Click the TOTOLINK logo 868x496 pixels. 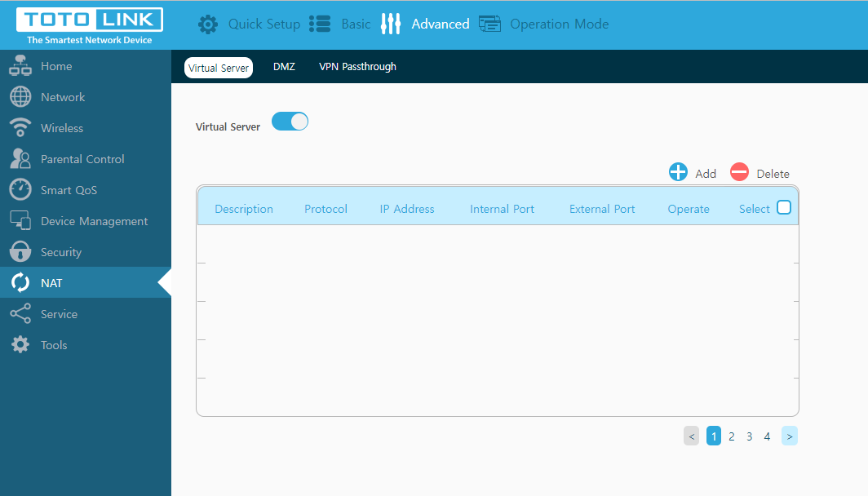coord(90,20)
